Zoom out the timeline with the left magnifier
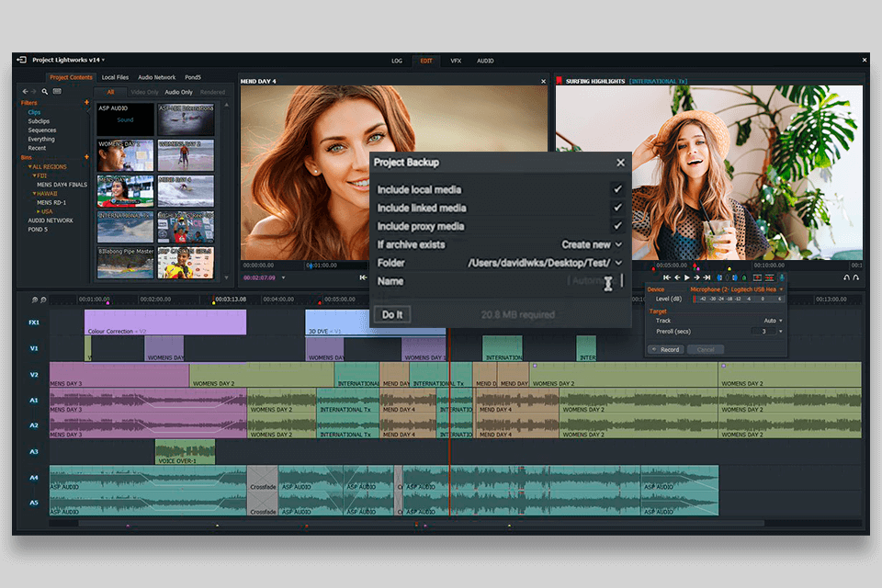The height and width of the screenshot is (588, 882). pyautogui.click(x=35, y=300)
